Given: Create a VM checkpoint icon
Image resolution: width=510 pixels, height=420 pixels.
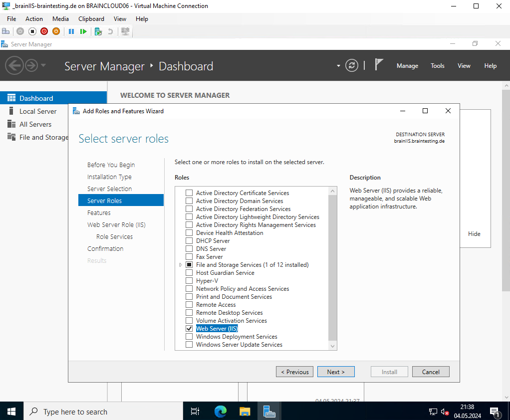Looking at the screenshot, I should pos(98,31).
